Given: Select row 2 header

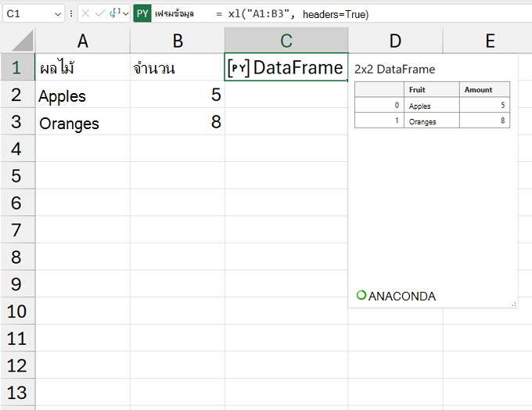Looking at the screenshot, I should (x=18, y=95).
